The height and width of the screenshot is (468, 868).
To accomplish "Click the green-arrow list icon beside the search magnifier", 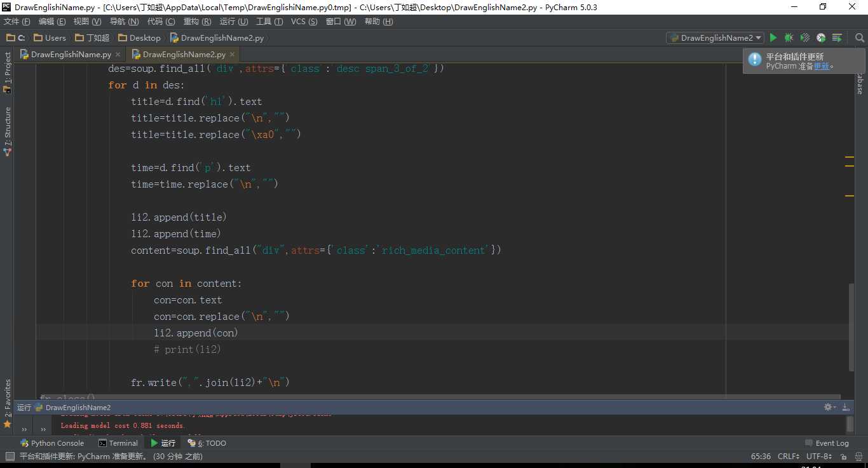I will tap(837, 38).
